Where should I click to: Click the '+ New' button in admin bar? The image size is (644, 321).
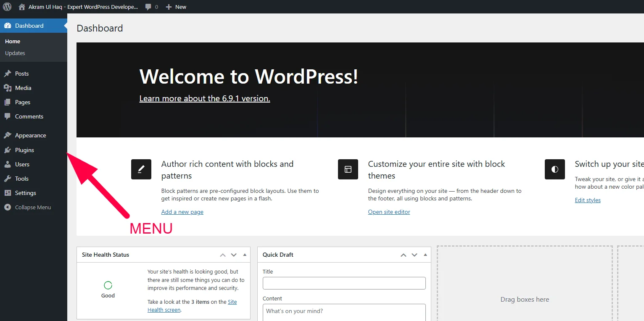click(x=176, y=7)
